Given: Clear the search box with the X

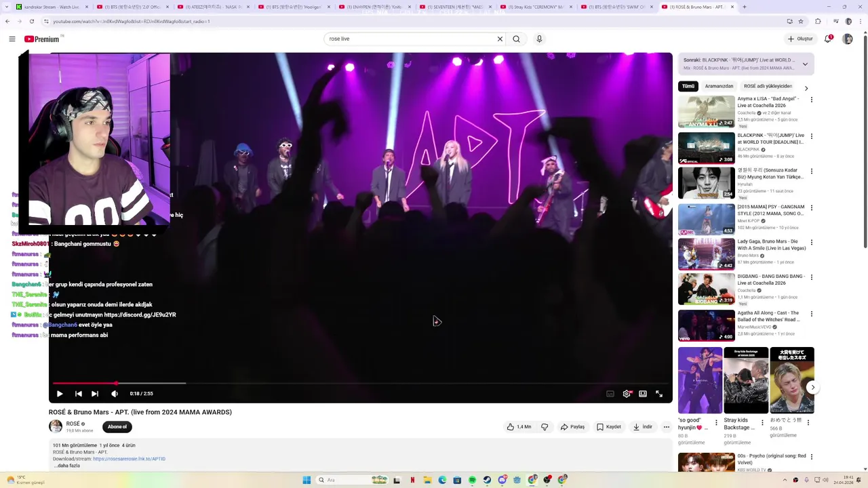Looking at the screenshot, I should 500,39.
